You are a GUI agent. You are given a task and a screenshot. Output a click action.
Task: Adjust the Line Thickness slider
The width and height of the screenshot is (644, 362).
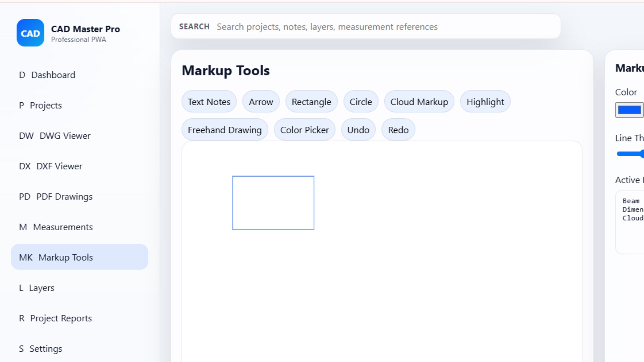[630, 154]
